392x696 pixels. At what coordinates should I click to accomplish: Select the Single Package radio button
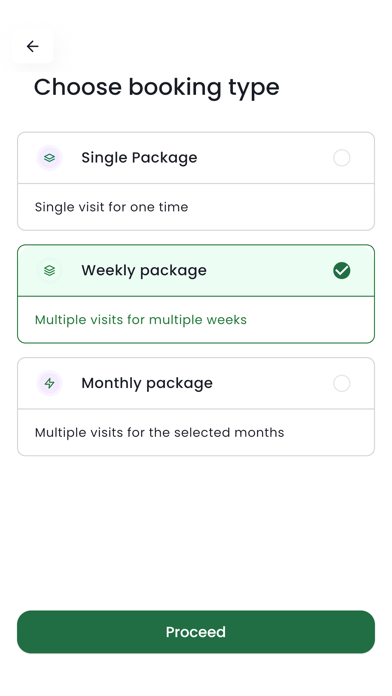[341, 158]
